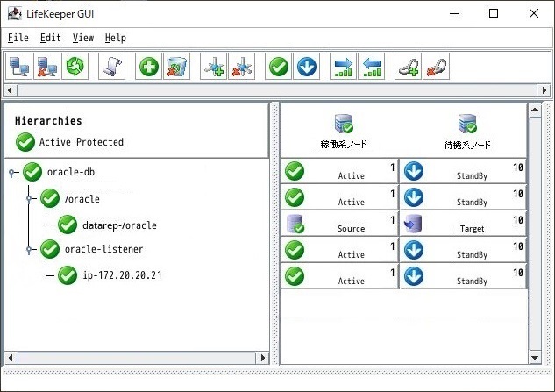Collapse the oracle-db hierarchy node

coord(12,173)
